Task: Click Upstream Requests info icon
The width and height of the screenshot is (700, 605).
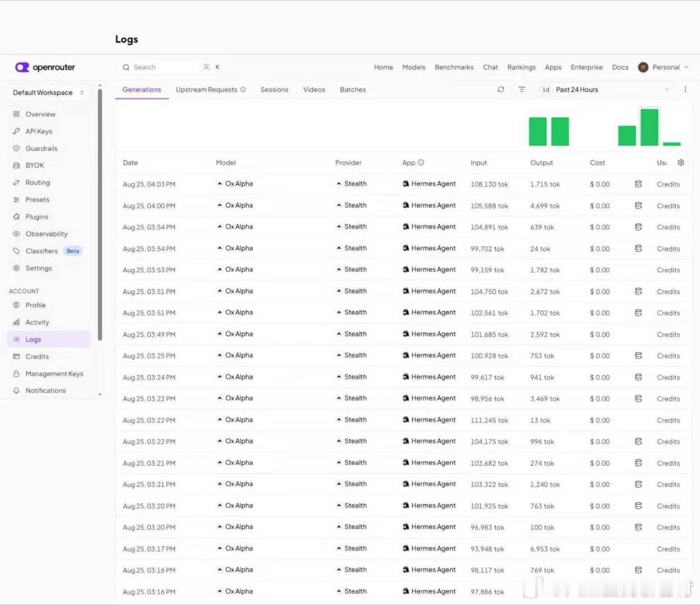Action: pos(243,90)
